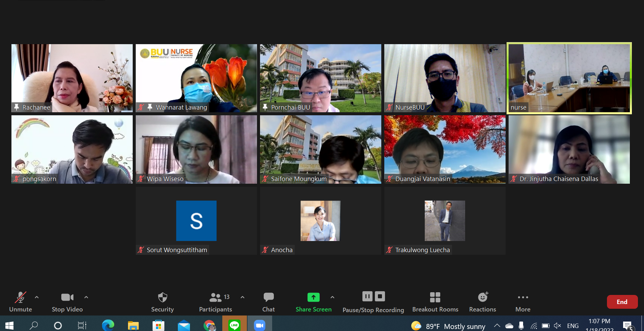This screenshot has width=644, height=331.
Task: Stop the recording
Action: (x=380, y=297)
